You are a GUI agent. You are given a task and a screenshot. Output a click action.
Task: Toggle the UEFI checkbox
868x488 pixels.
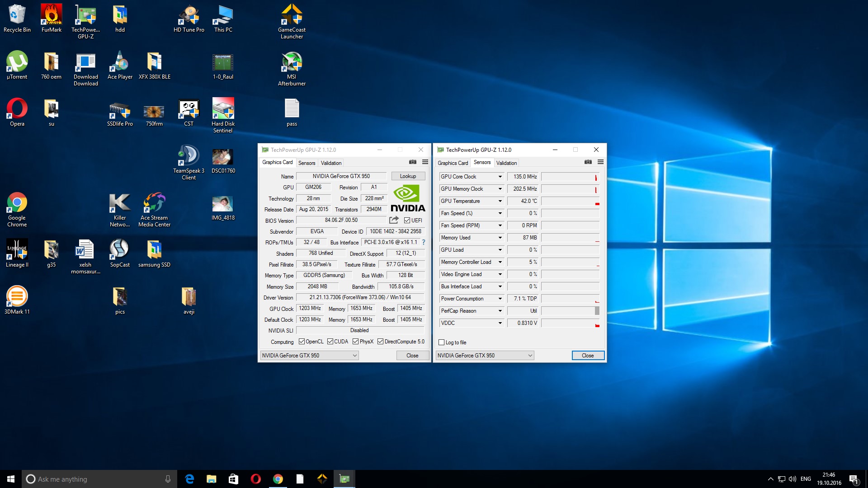407,221
